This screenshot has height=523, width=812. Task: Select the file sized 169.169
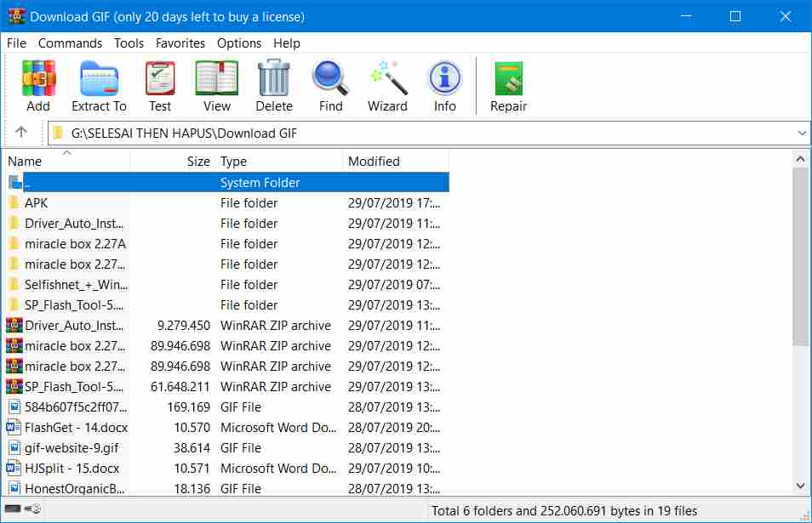(x=188, y=407)
